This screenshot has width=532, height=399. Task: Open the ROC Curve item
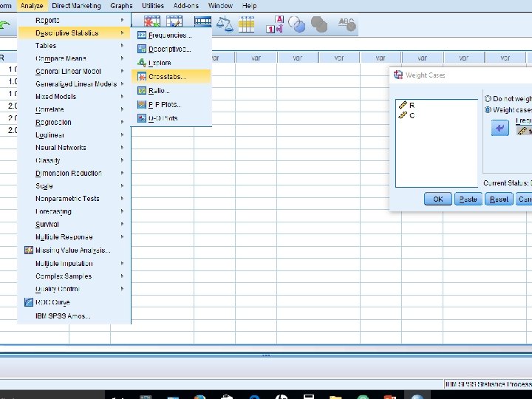[74, 302]
